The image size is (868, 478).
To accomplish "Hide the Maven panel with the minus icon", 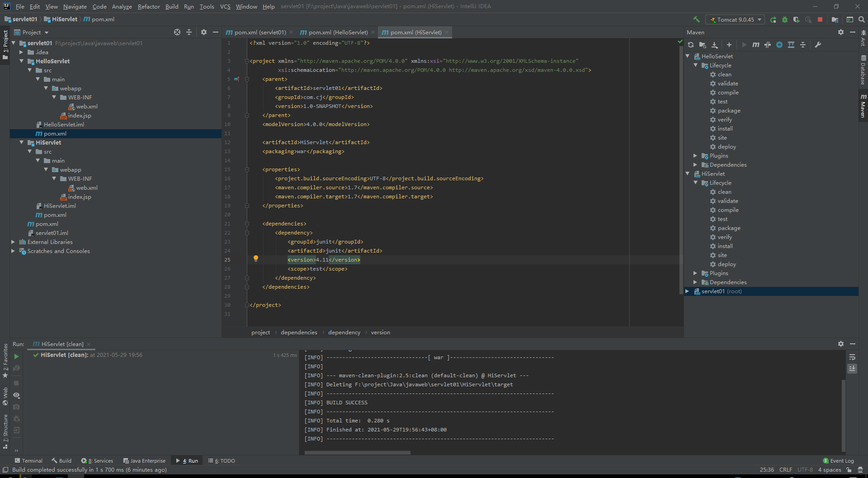I will click(x=853, y=32).
